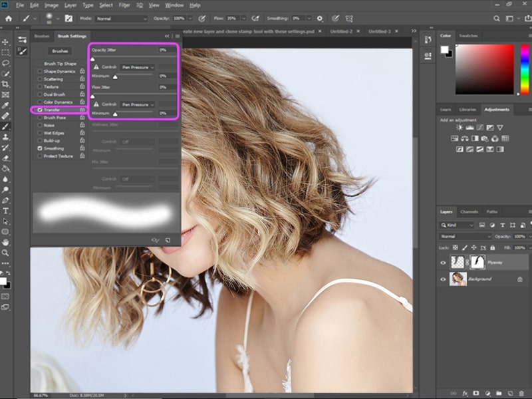The width and height of the screenshot is (532, 399).
Task: Enable the Shape Dynamics checkbox
Action: point(40,71)
